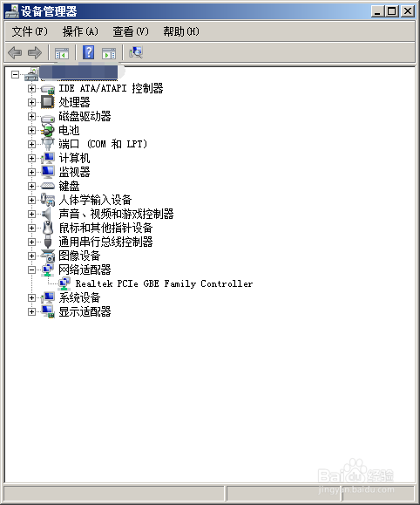420x505 pixels.
Task: Scan for hardware changes icon
Action: (x=135, y=52)
